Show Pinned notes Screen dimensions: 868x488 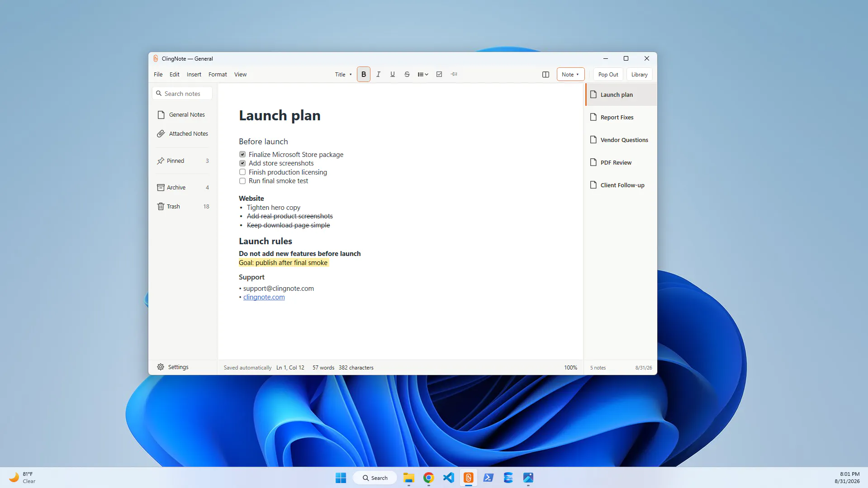click(182, 161)
